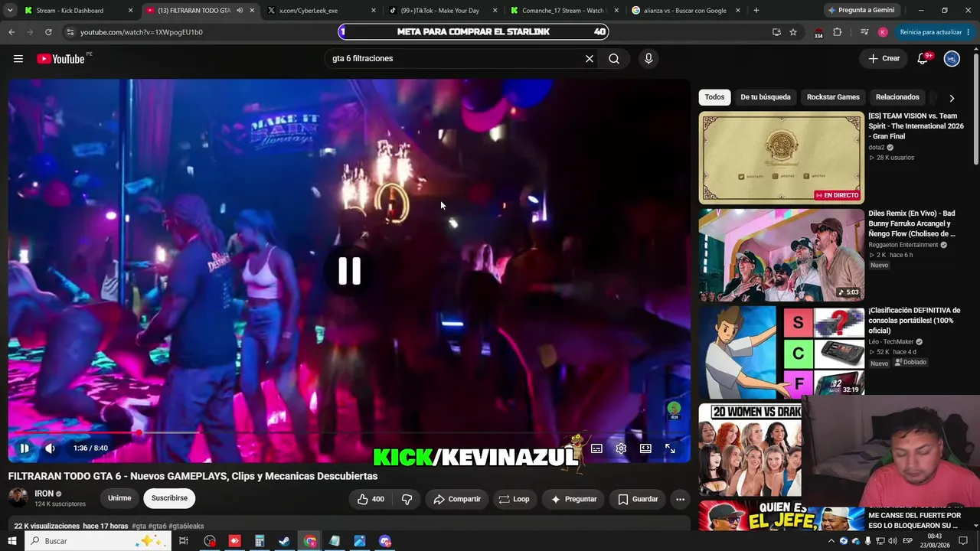Open the Diles Remix (En Vivo) title
The image size is (980, 551).
[913, 223]
